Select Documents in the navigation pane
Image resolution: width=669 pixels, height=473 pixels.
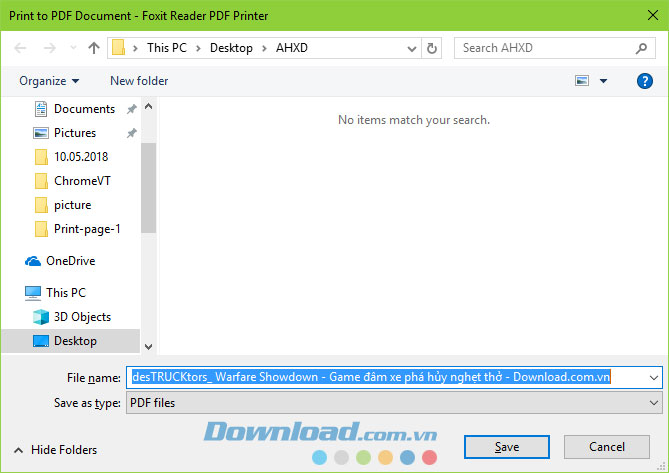[x=84, y=109]
